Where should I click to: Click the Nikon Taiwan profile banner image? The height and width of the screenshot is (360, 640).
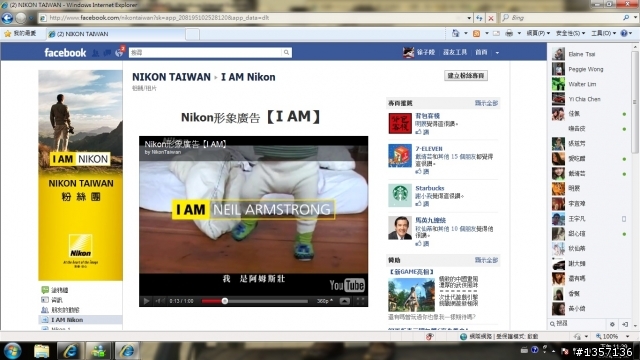pos(80,175)
